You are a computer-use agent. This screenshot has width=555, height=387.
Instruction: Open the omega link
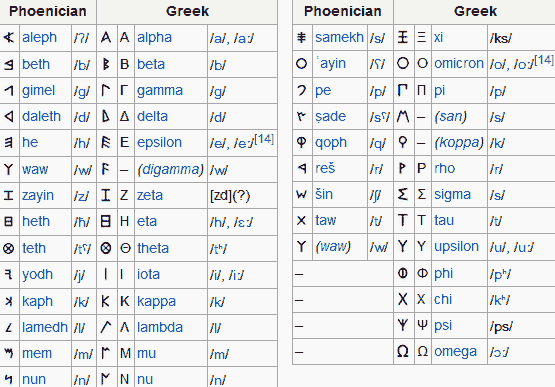455,352
